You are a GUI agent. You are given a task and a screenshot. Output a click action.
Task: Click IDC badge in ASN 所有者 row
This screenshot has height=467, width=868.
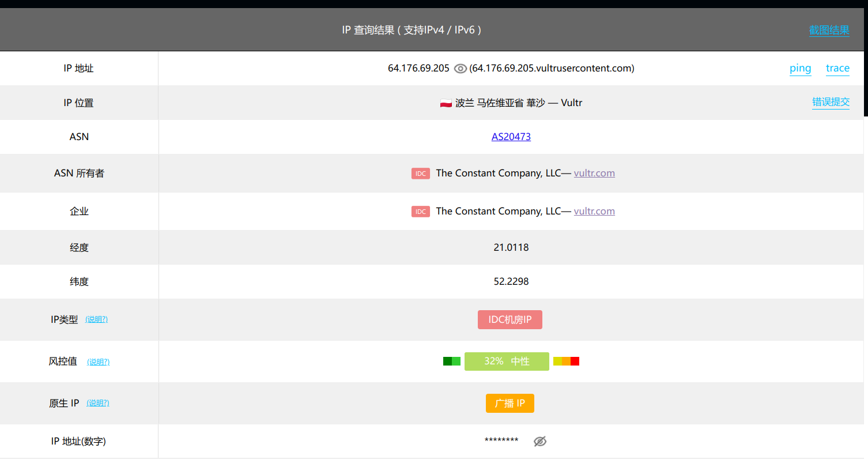tap(421, 174)
